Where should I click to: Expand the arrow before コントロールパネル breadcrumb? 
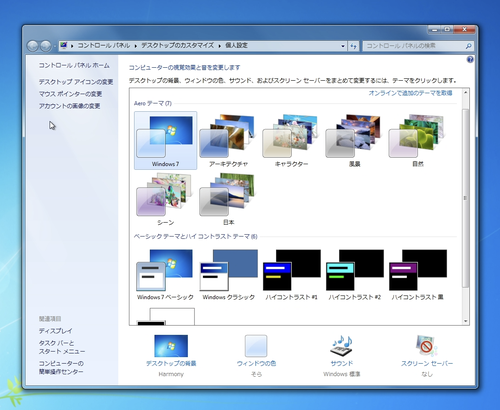72,46
